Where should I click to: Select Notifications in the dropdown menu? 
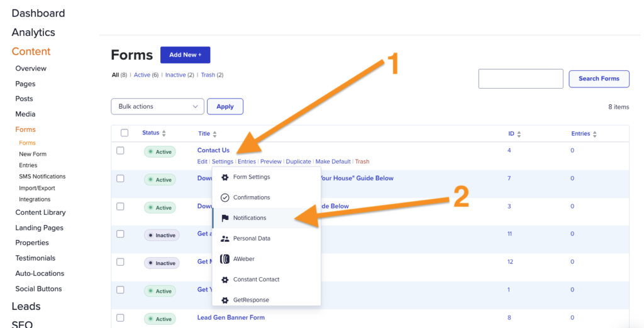pyautogui.click(x=267, y=218)
